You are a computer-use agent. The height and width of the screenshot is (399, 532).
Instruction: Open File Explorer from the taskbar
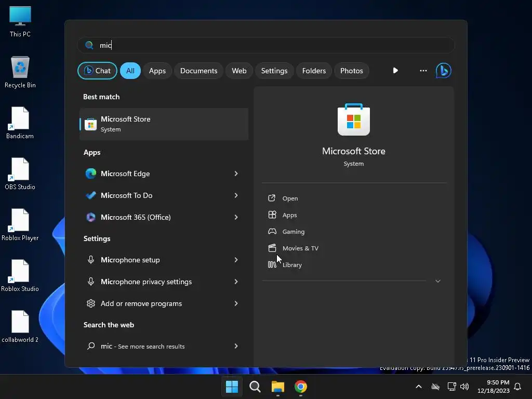[x=278, y=387]
